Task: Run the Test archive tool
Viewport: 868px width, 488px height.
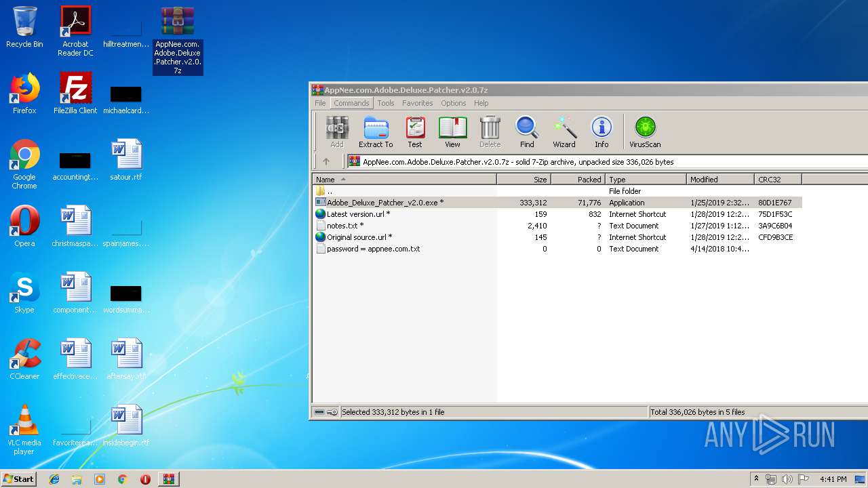Action: [x=415, y=131]
